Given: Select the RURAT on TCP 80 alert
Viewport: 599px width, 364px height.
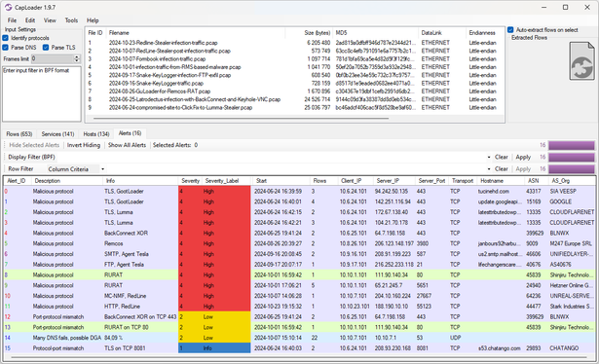Looking at the screenshot, I should coord(299,327).
